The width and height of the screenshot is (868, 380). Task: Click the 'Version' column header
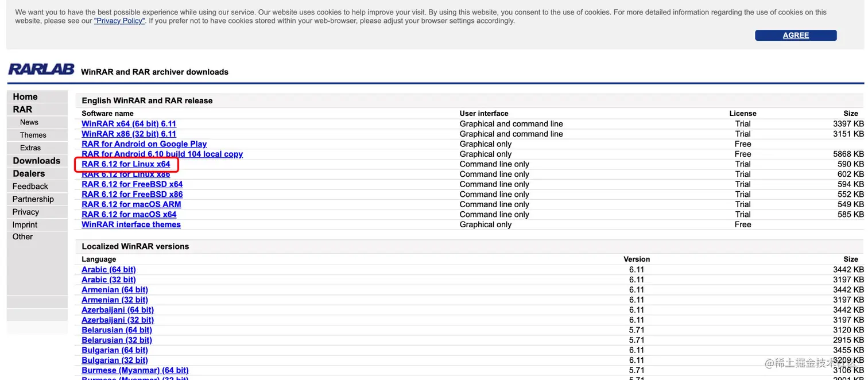tap(637, 259)
